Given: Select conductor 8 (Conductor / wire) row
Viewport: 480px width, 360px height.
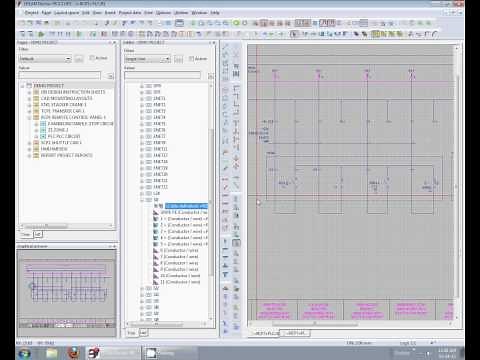Looking at the screenshot, I should tap(179, 263).
